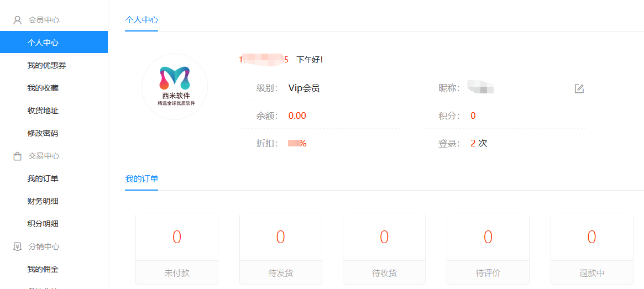Click the nickname edit pencil icon
This screenshot has width=644, height=289.
tap(579, 88)
